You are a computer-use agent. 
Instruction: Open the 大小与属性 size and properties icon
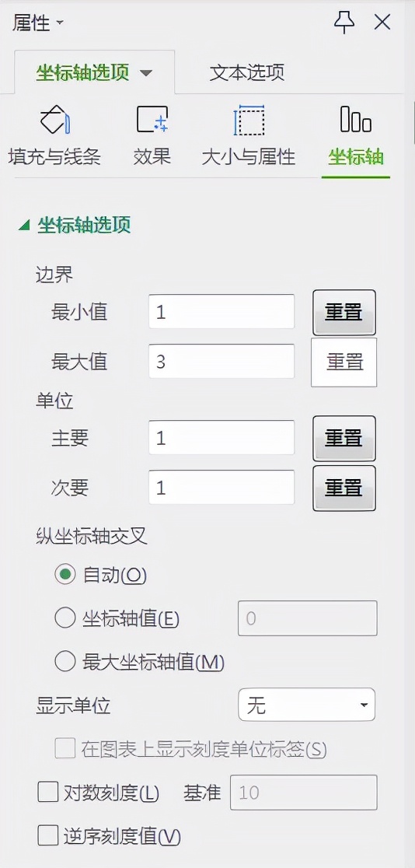[x=249, y=120]
